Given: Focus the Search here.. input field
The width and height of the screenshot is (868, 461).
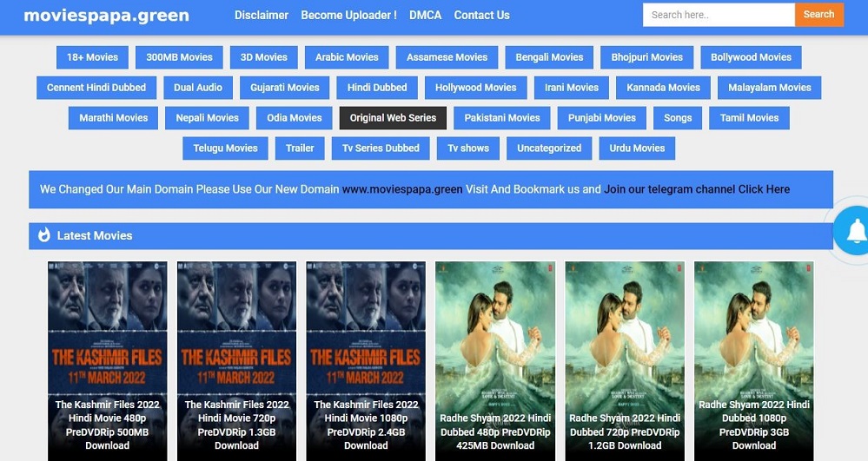Looking at the screenshot, I should 719,15.
